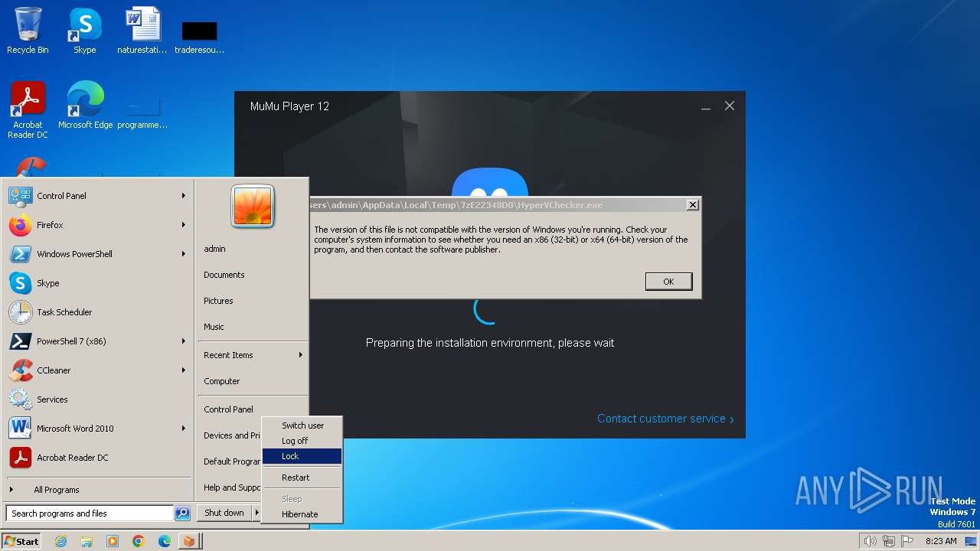Viewport: 980px width, 551px height.
Task: Click the Show desktop tray button
Action: (x=971, y=541)
